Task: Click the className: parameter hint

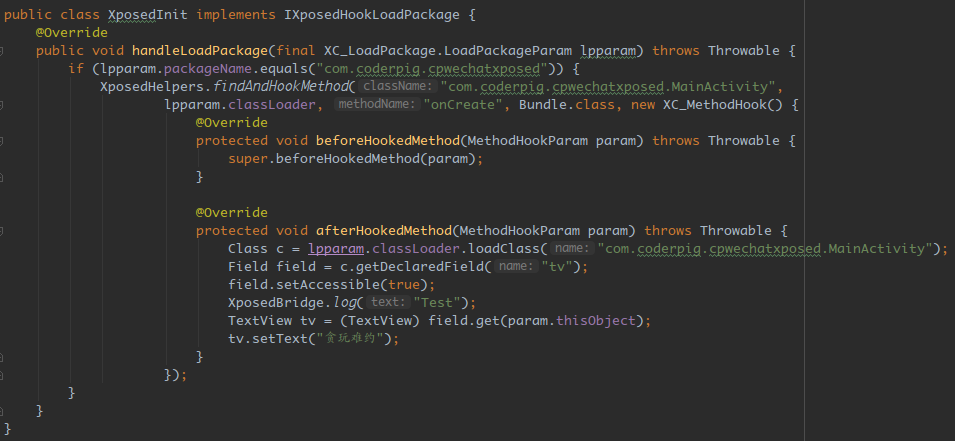Action: point(396,86)
